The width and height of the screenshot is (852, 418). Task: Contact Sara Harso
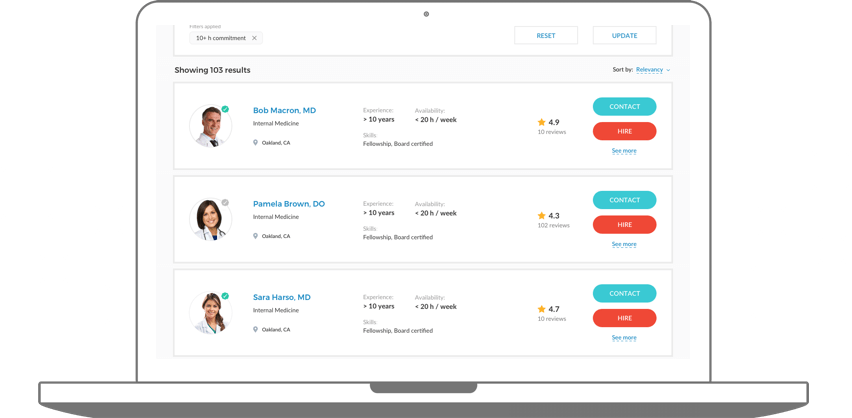coord(624,293)
